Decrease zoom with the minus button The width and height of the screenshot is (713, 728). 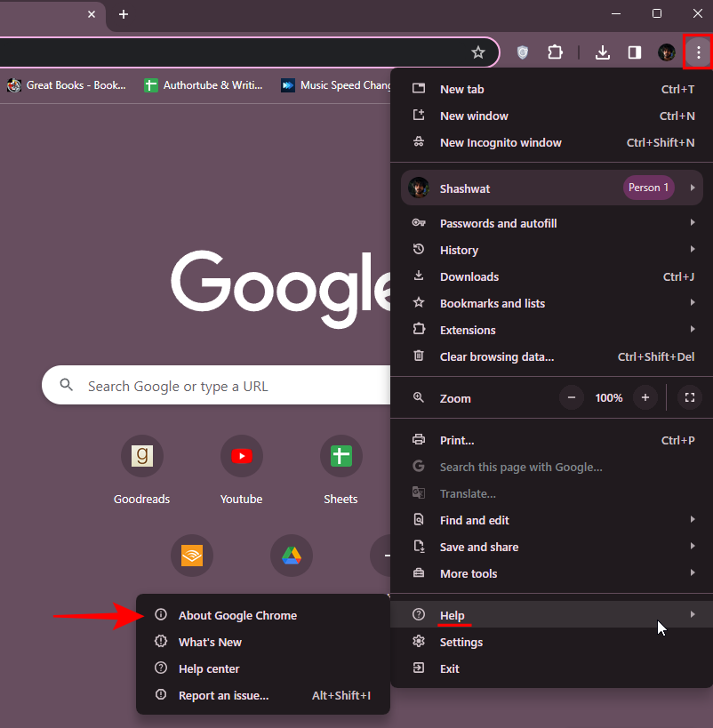point(572,398)
